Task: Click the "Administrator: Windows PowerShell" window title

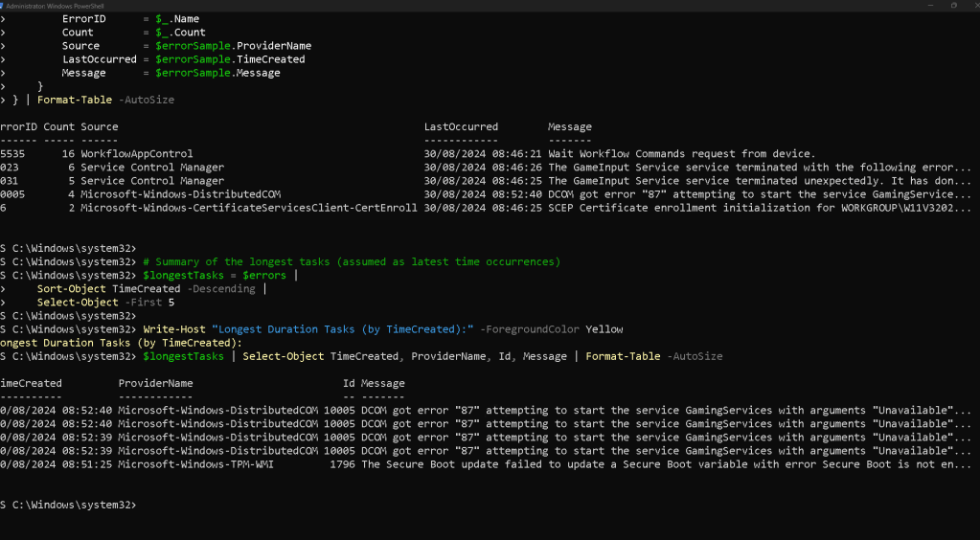Action: pyautogui.click(x=55, y=6)
